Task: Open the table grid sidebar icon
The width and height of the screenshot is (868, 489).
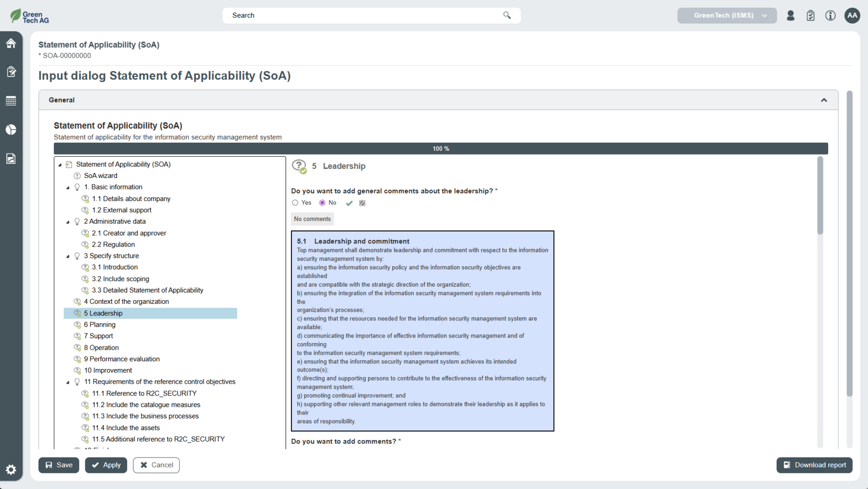Action: tap(11, 101)
